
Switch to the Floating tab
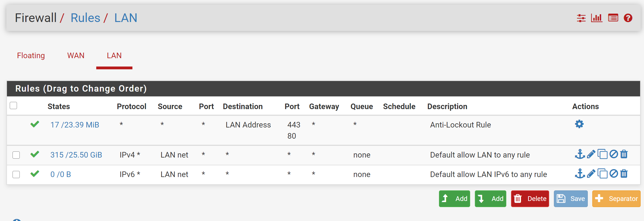coord(31,55)
